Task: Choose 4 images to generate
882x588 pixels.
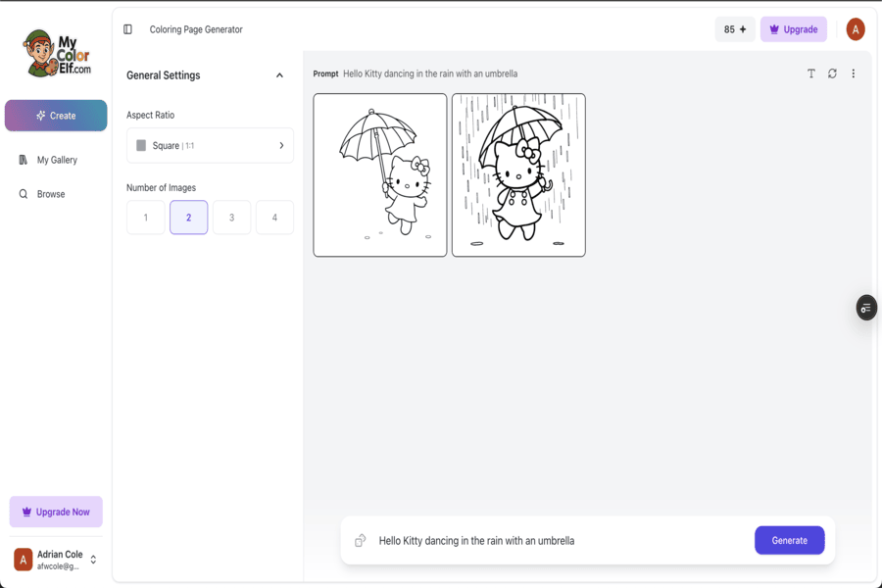Action: click(274, 218)
